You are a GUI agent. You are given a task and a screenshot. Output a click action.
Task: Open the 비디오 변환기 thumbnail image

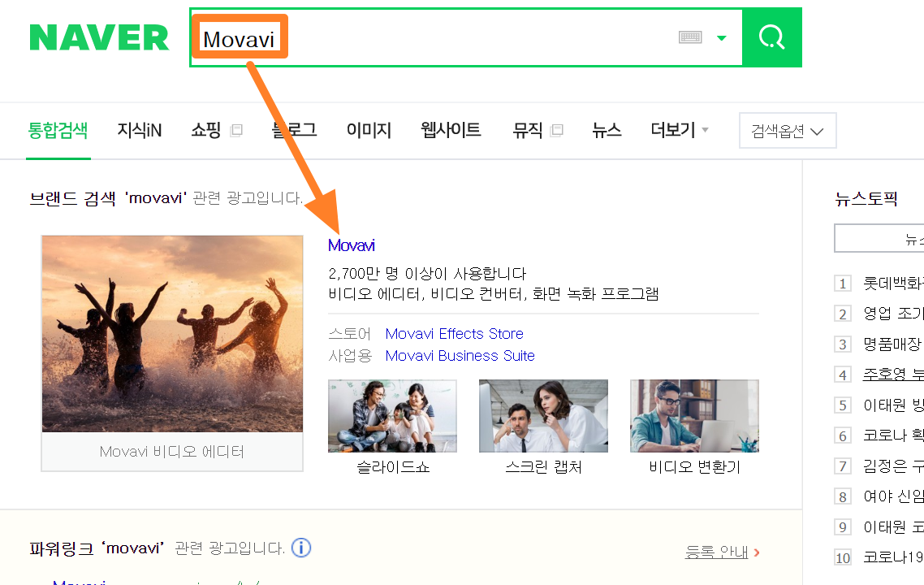click(x=695, y=416)
